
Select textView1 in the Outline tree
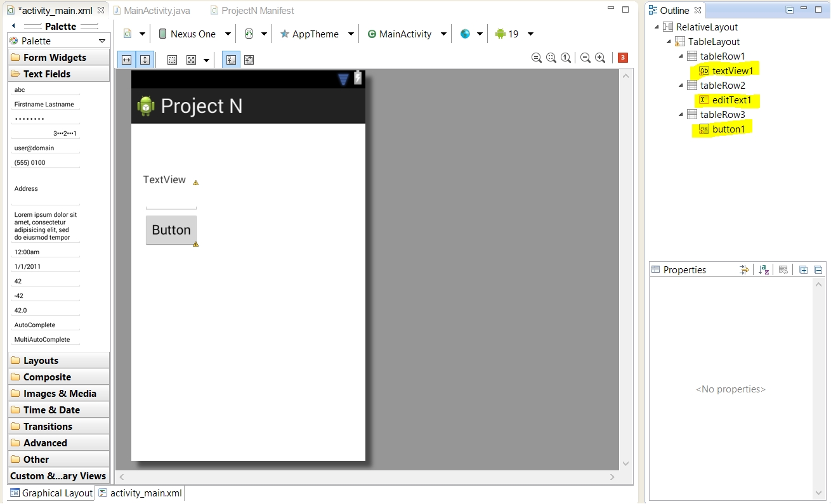click(x=726, y=71)
